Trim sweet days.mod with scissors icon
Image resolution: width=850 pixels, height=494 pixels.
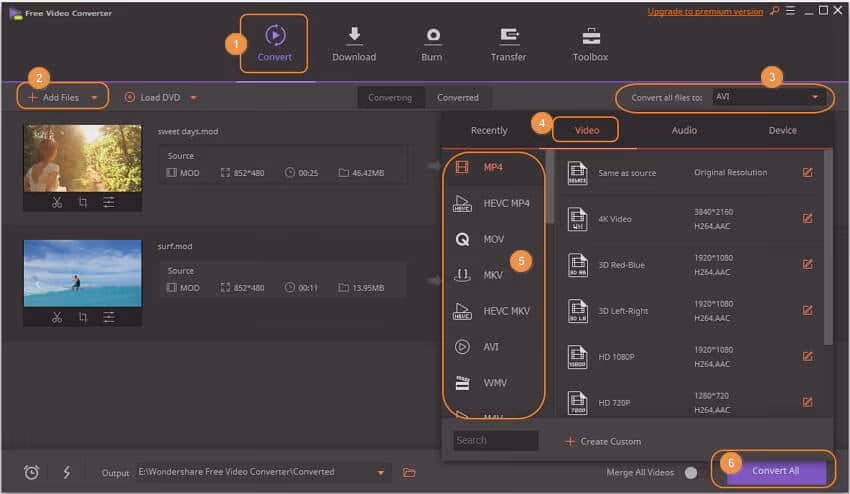tap(57, 202)
